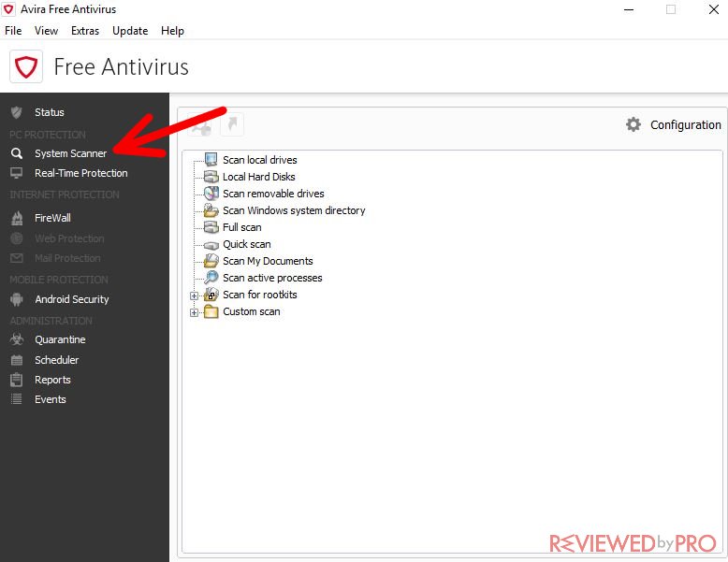Image resolution: width=728 pixels, height=562 pixels.
Task: Click the Configuration gear icon
Action: [633, 124]
